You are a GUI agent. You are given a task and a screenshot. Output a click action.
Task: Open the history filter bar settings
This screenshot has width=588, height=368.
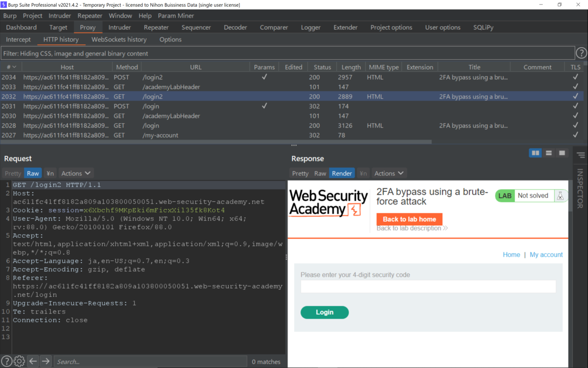pos(288,53)
